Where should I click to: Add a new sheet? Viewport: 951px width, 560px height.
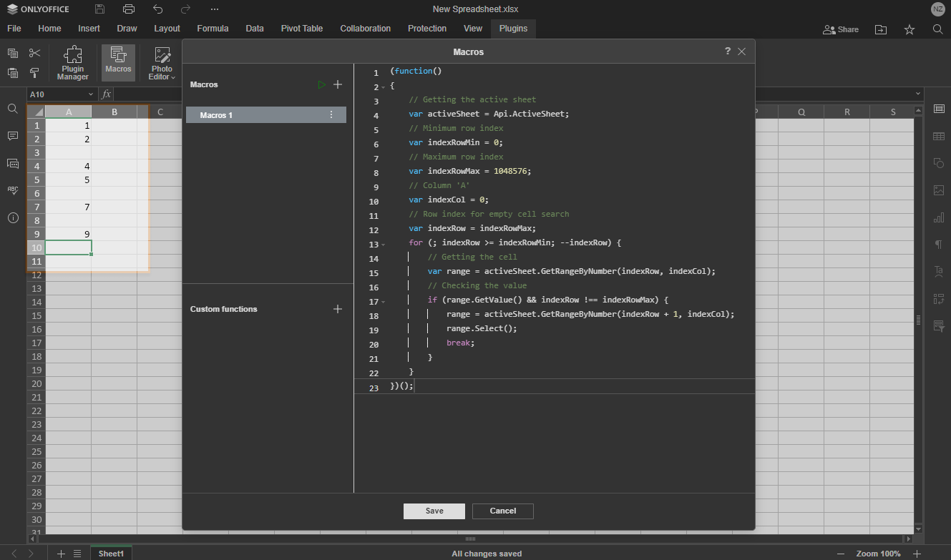click(x=61, y=554)
